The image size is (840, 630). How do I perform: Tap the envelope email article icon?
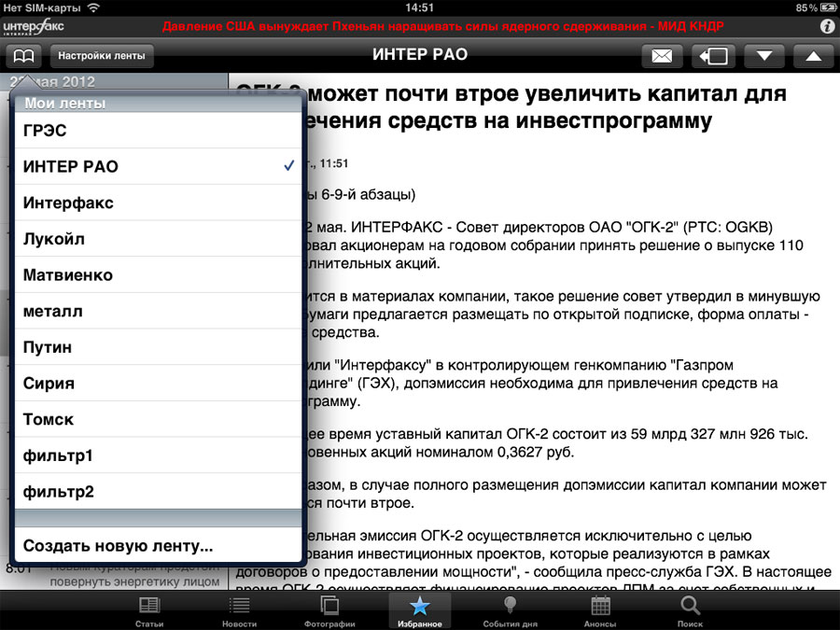click(662, 56)
